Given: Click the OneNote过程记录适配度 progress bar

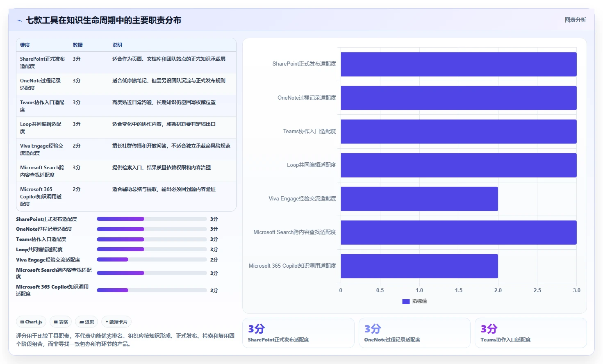Looking at the screenshot, I should point(152,229).
